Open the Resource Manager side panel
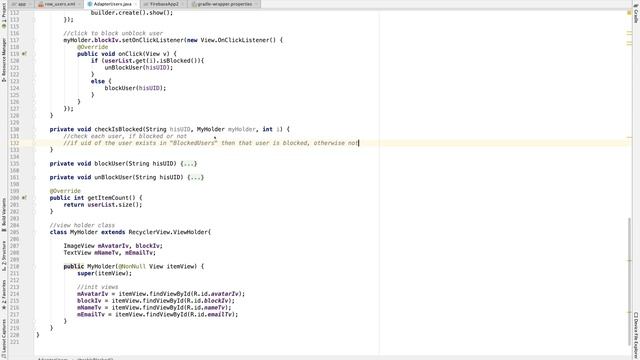Image resolution: width=640 pixels, height=360 pixels. (4, 59)
